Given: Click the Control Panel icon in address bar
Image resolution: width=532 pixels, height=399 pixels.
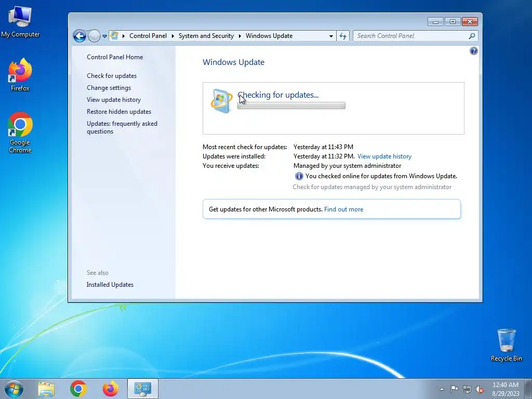Looking at the screenshot, I should [x=115, y=36].
